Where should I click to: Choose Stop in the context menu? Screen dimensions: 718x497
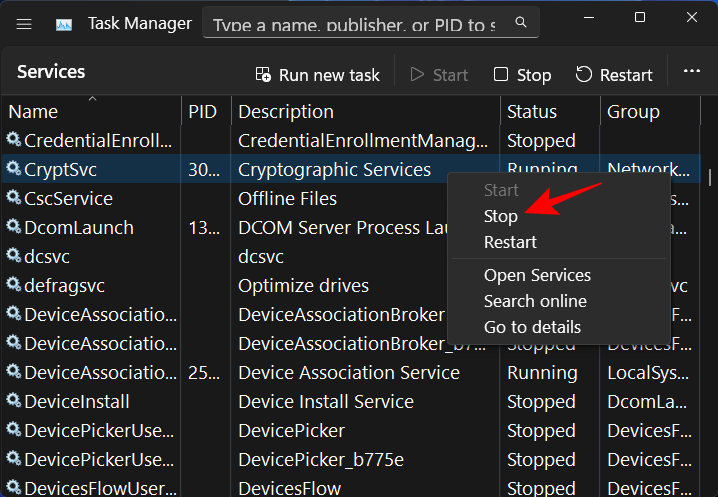pyautogui.click(x=501, y=216)
